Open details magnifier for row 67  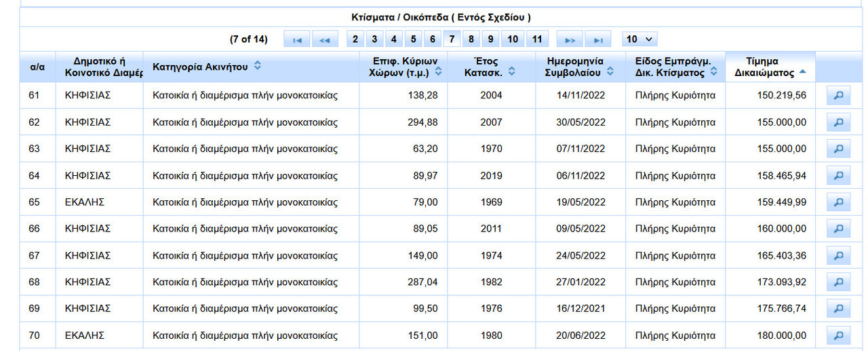(838, 255)
